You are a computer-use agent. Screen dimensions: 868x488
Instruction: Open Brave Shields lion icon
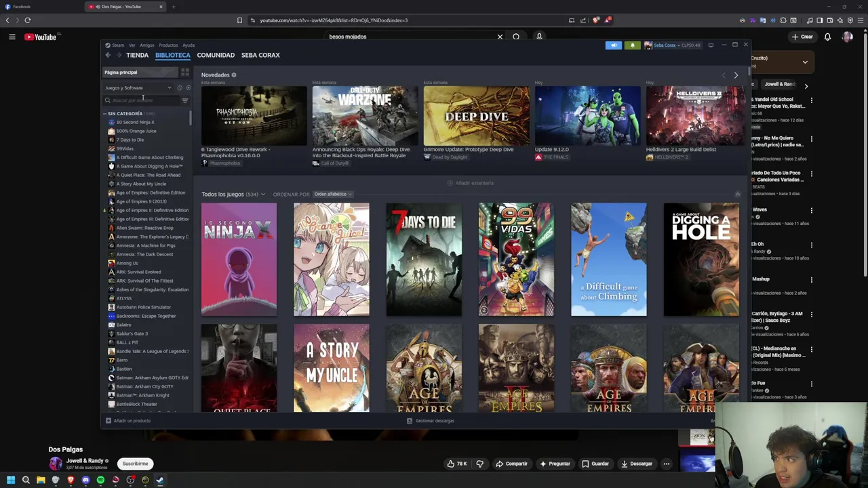click(596, 20)
